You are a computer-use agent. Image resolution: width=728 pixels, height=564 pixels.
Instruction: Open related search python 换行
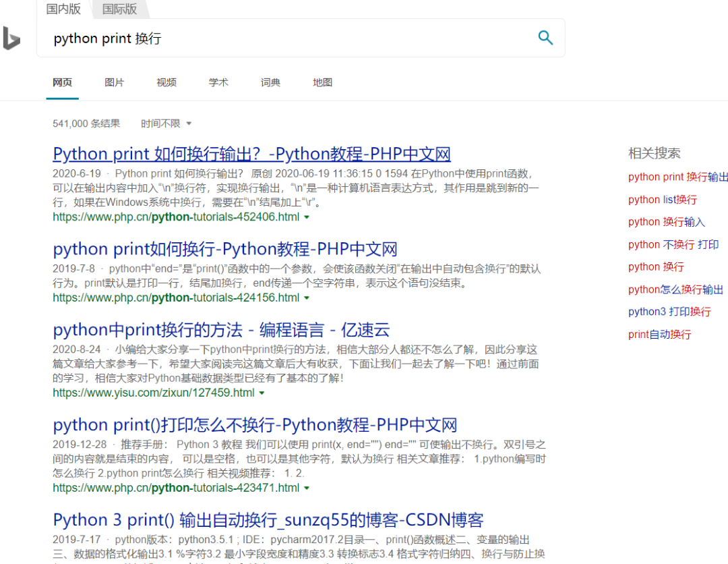tap(656, 267)
